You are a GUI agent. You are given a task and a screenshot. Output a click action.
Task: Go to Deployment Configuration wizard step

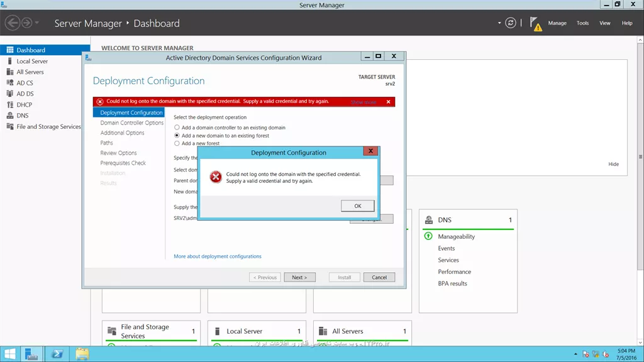(128, 112)
